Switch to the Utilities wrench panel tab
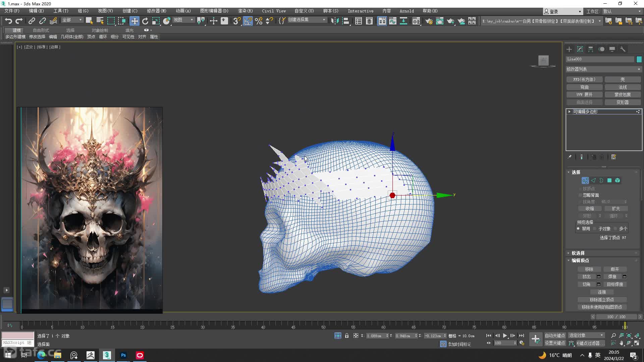 [x=623, y=49]
